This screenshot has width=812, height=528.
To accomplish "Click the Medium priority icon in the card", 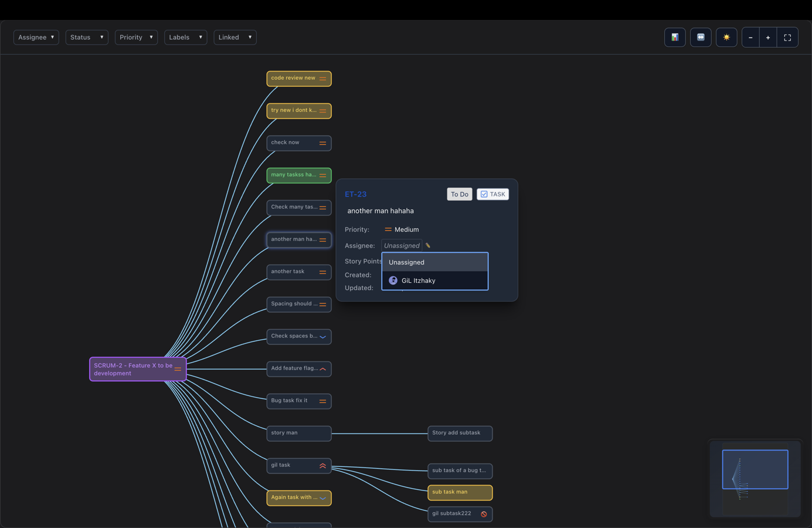I will [388, 229].
